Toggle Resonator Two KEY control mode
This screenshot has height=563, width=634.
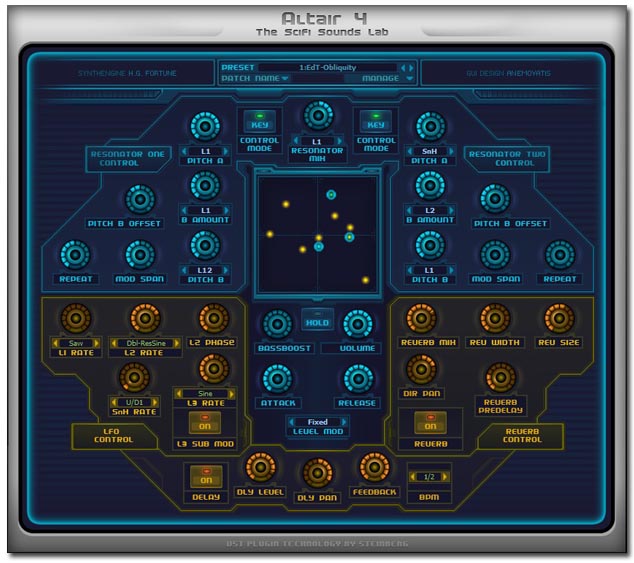coord(376,121)
